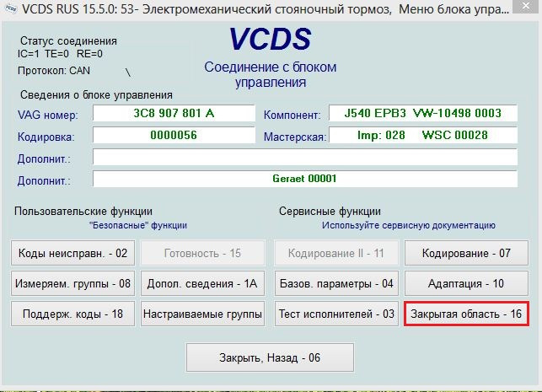Open 'Кодирование - 07' button

click(x=466, y=253)
